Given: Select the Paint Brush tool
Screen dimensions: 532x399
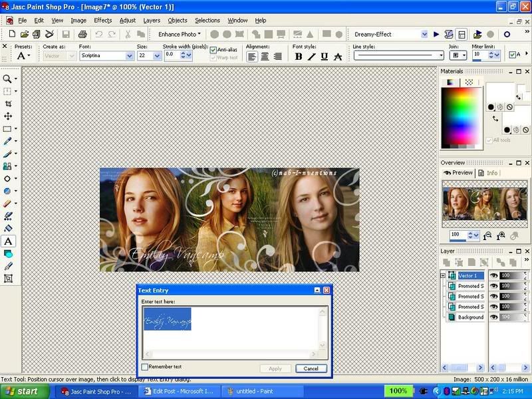Looking at the screenshot, I should 7,154.
